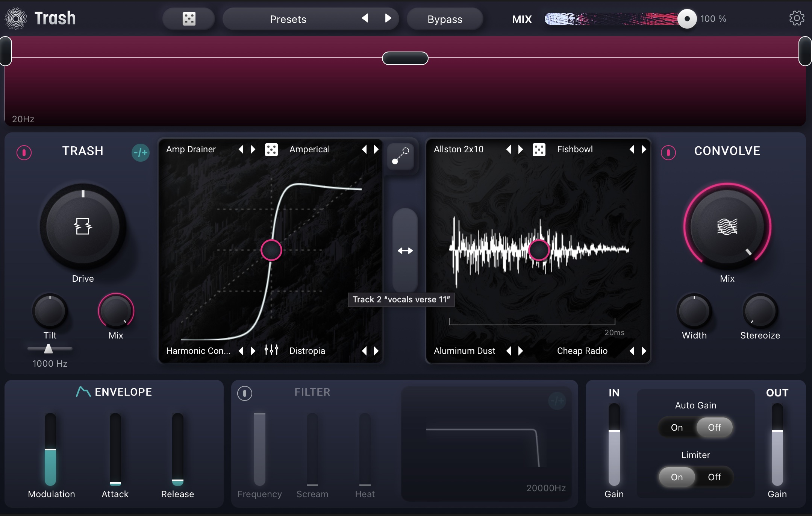The height and width of the screenshot is (516, 812).
Task: Open the Presets browser
Action: [x=288, y=19]
